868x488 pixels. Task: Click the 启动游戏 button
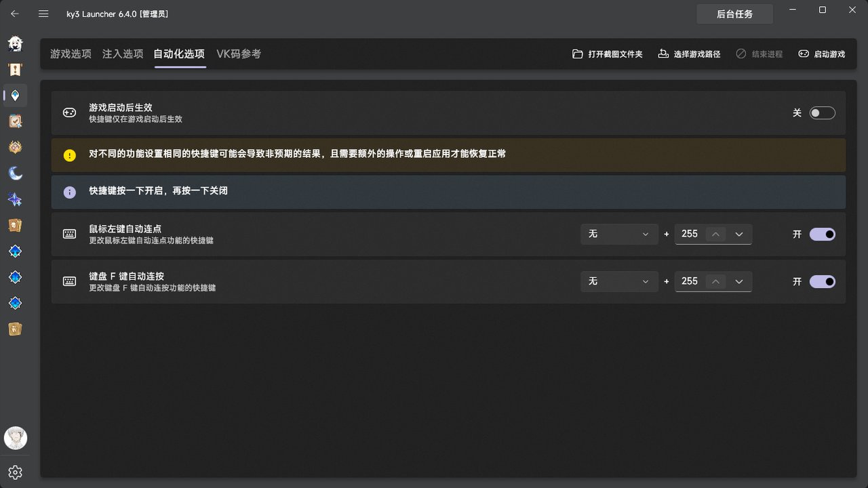tap(821, 54)
